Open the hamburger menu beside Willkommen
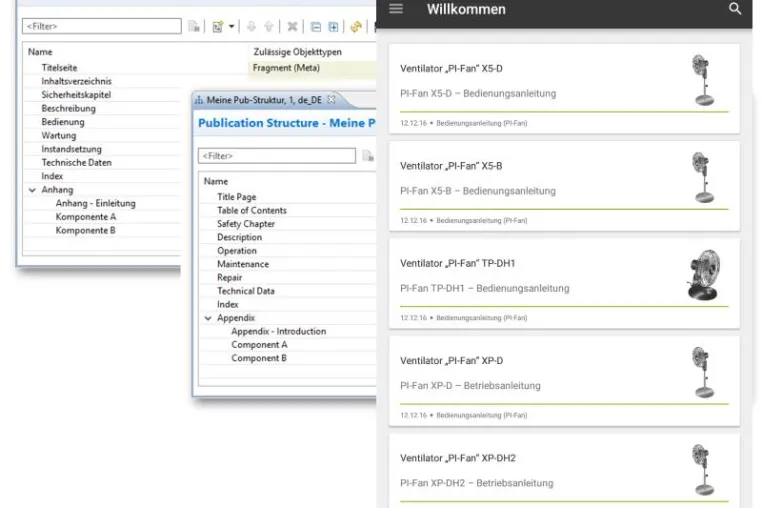Image resolution: width=762 pixels, height=508 pixels. click(396, 9)
